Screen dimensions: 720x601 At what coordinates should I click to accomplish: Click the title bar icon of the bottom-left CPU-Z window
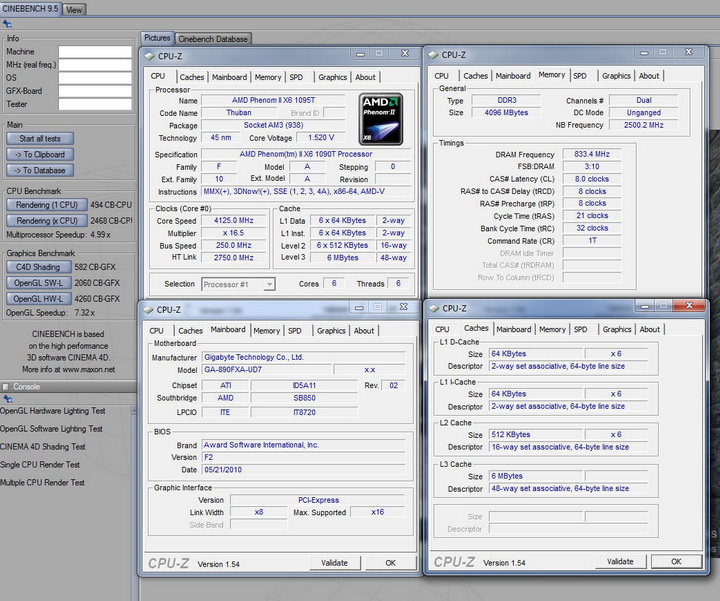[149, 310]
